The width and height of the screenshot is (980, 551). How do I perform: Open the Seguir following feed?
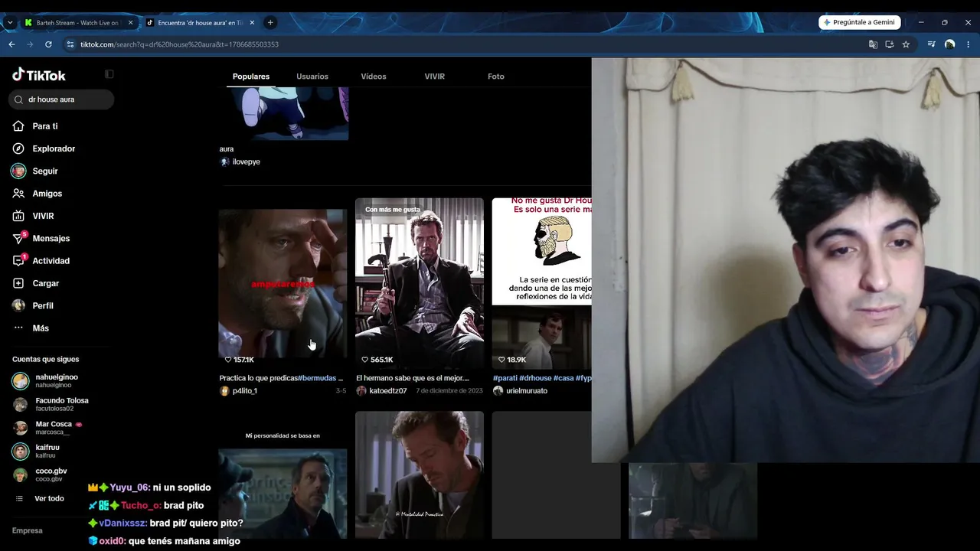(x=45, y=171)
